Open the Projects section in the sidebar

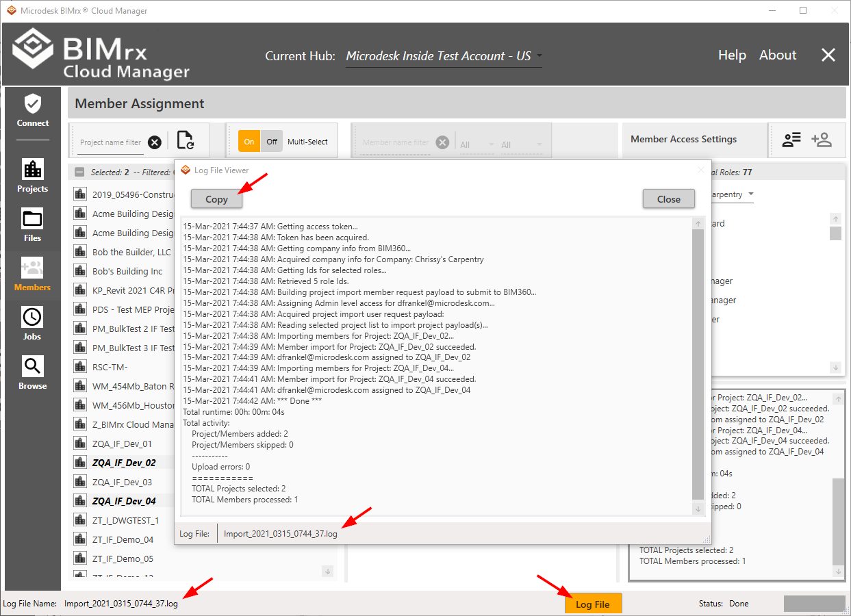pyautogui.click(x=33, y=176)
